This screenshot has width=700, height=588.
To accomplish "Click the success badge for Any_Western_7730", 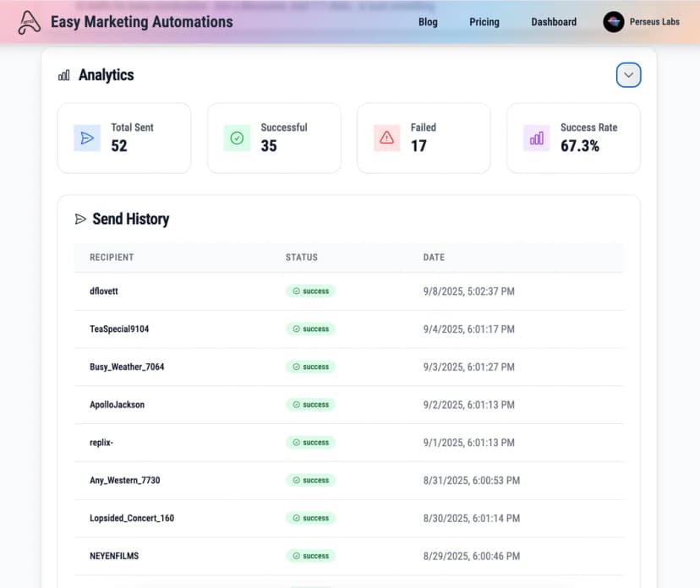I will click(x=311, y=481).
